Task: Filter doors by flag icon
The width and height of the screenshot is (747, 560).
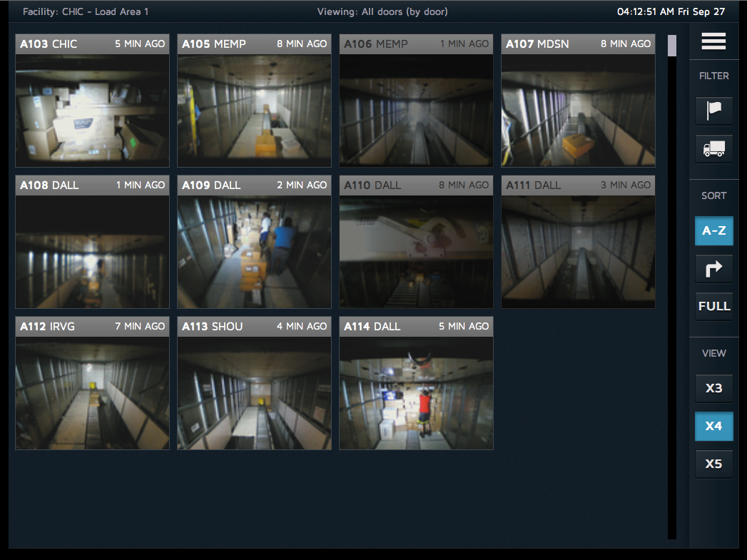Action: pos(713,111)
